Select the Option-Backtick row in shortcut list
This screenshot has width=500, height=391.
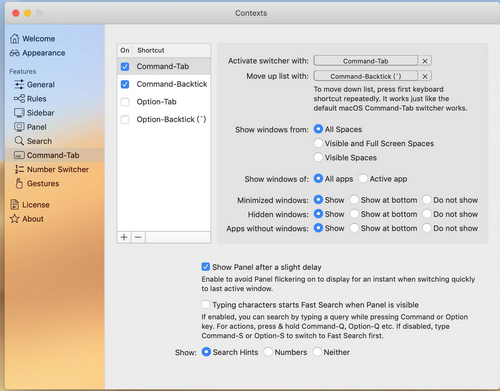pyautogui.click(x=164, y=119)
